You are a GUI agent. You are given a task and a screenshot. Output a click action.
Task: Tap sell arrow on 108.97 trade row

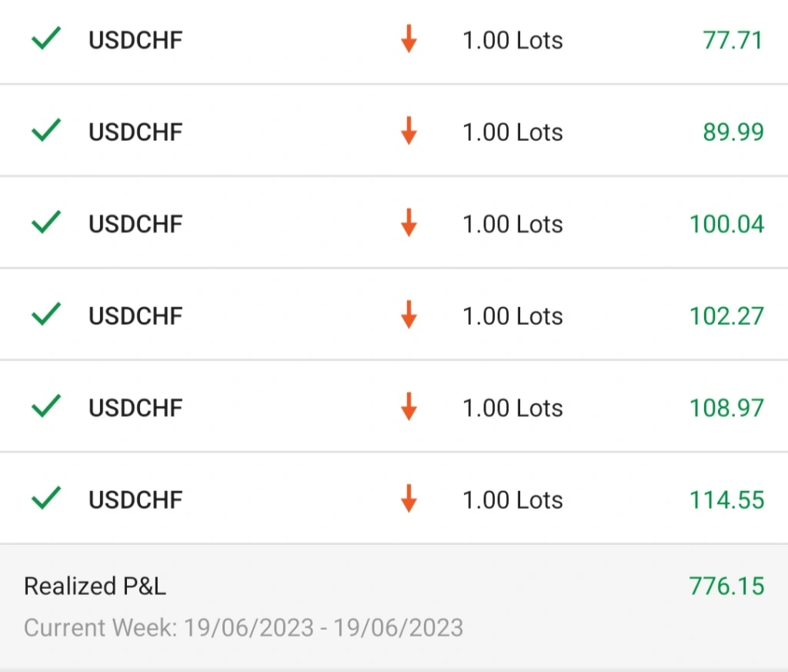(x=409, y=406)
